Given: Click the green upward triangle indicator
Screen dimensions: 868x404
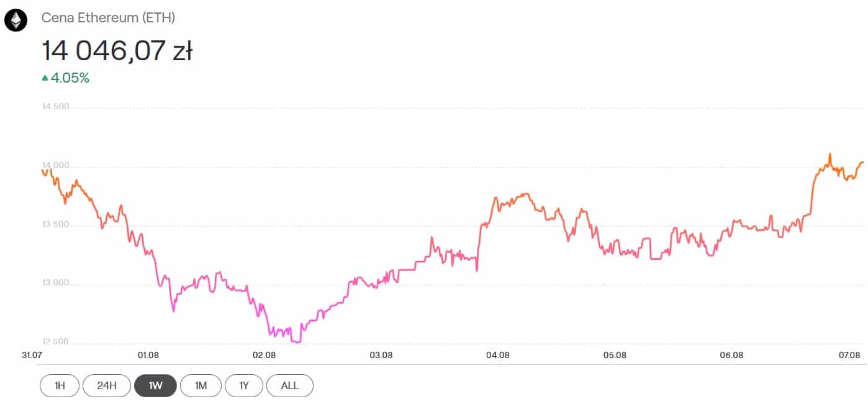Looking at the screenshot, I should pos(45,78).
